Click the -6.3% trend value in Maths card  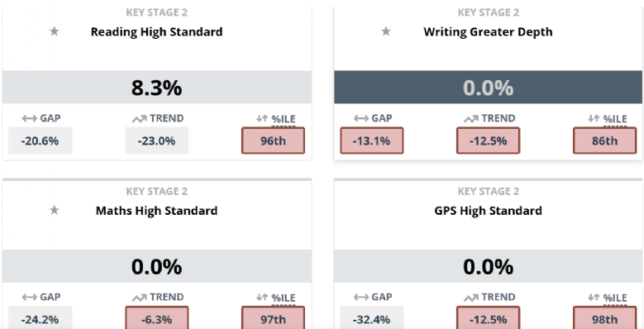pos(156,318)
